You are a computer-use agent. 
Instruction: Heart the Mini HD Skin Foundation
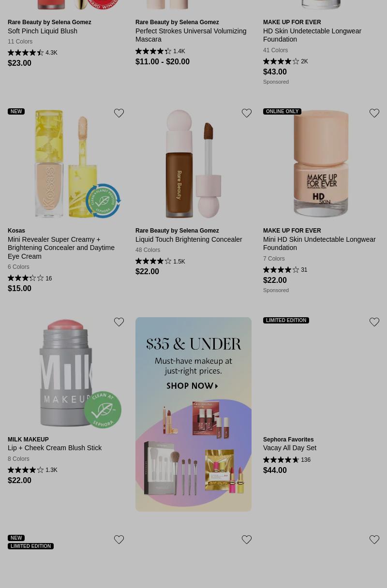pyautogui.click(x=374, y=113)
